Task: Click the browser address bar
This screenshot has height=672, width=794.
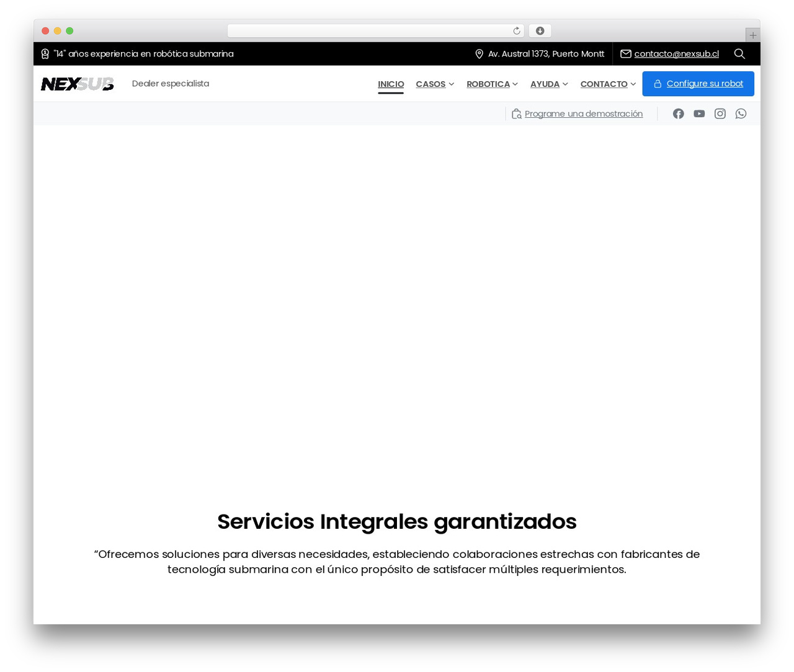Action: [375, 31]
